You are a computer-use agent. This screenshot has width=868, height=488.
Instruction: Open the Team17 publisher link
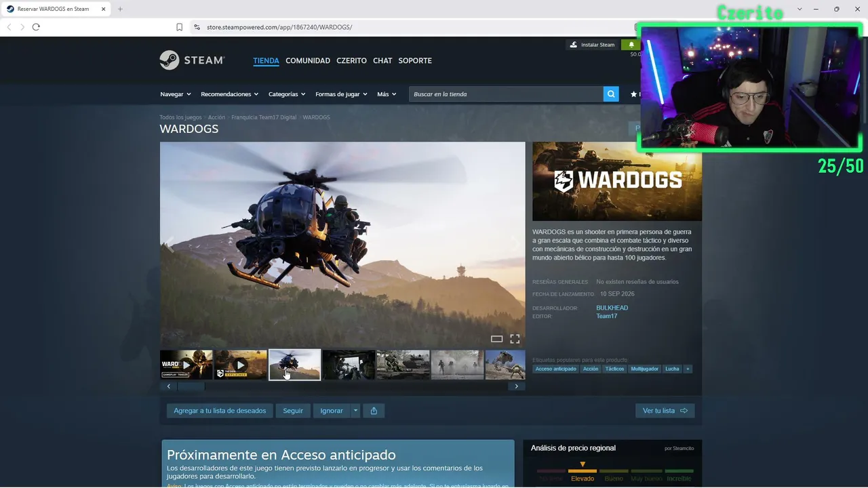point(606,316)
